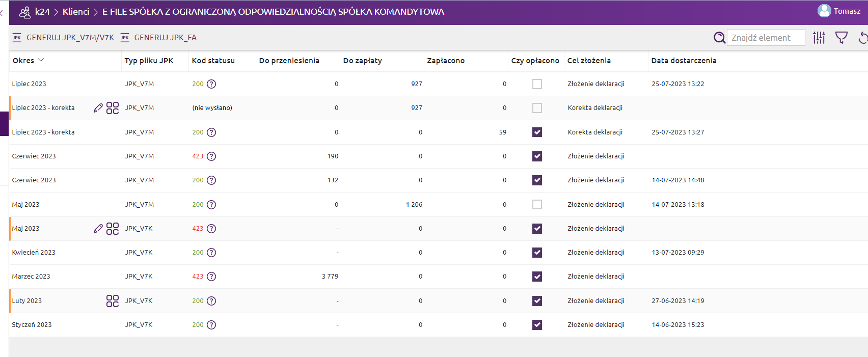Open grid icon on the Luty 2023 row
This screenshot has width=868, height=357.
pyautogui.click(x=113, y=301)
